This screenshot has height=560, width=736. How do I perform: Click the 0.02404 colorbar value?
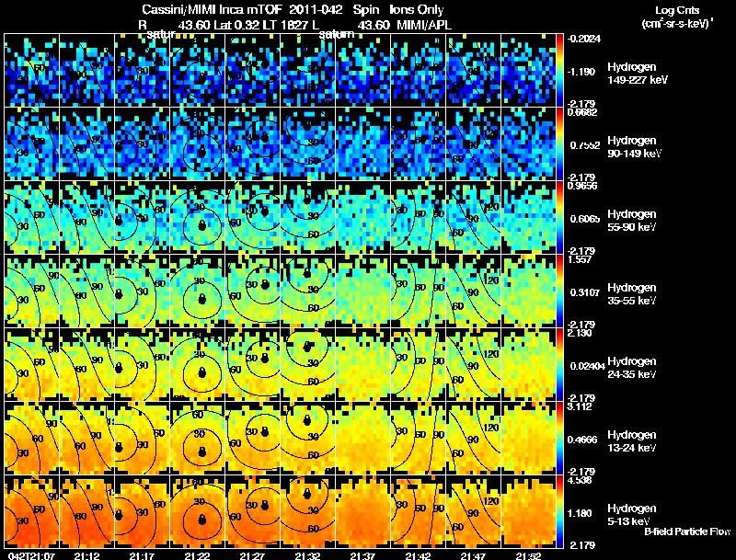(x=587, y=366)
